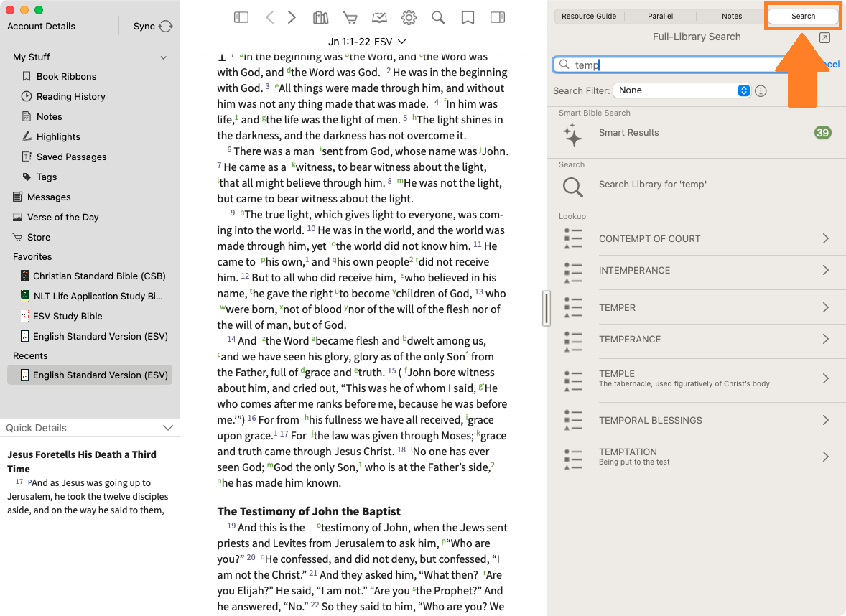Open Smart Results for temp
The height and width of the screenshot is (616, 846).
697,133
